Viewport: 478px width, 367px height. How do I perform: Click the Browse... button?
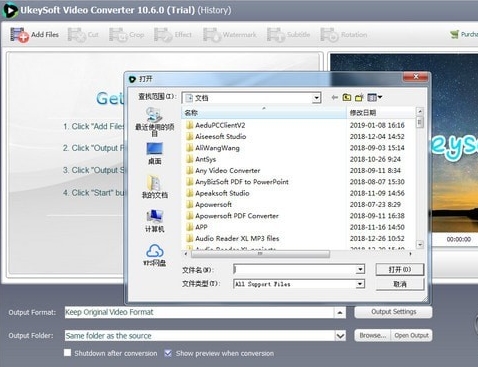pyautogui.click(x=373, y=335)
